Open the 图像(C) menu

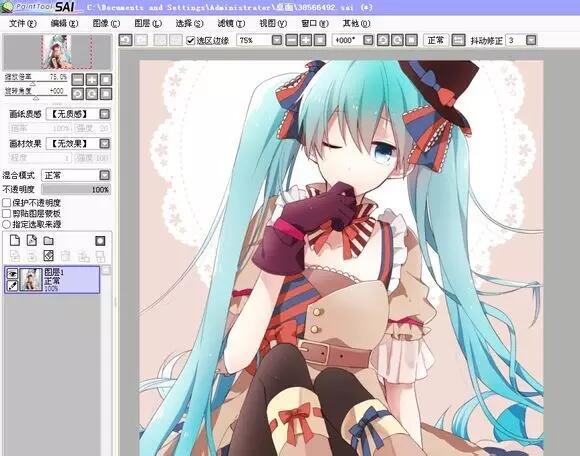tap(106, 23)
